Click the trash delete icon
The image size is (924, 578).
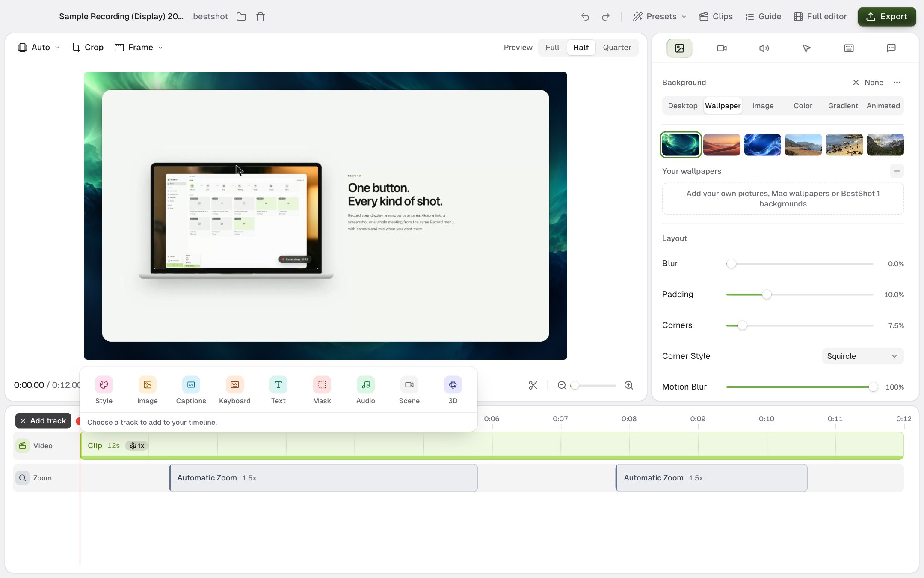point(261,17)
